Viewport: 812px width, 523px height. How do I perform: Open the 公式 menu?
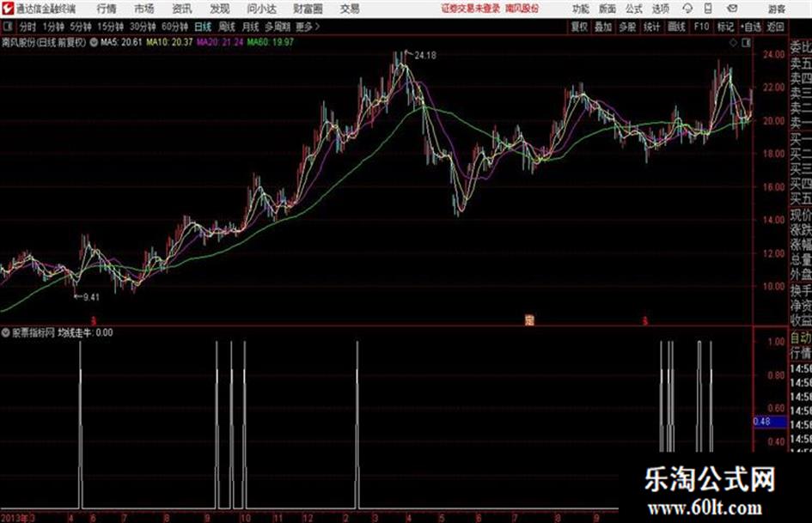click(634, 9)
